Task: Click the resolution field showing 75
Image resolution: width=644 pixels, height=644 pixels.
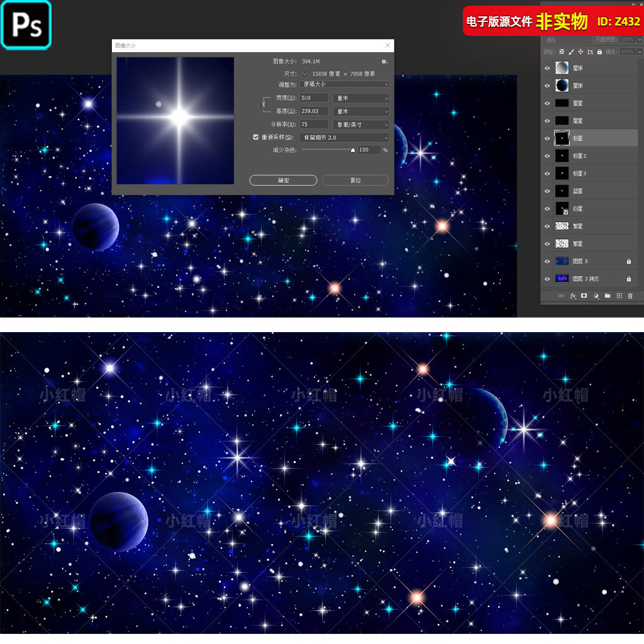Action: [x=314, y=125]
